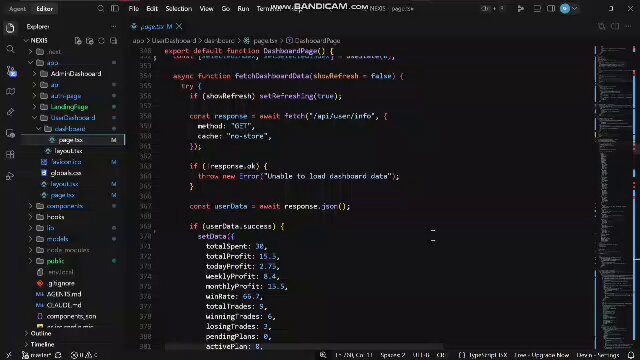Open the Run menu
The image size is (640, 360).
coord(243,8)
